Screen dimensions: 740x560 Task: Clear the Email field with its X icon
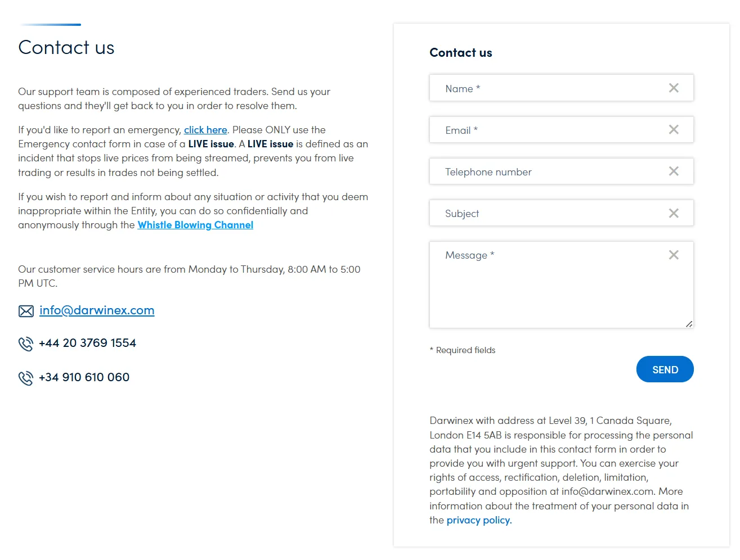tap(674, 129)
